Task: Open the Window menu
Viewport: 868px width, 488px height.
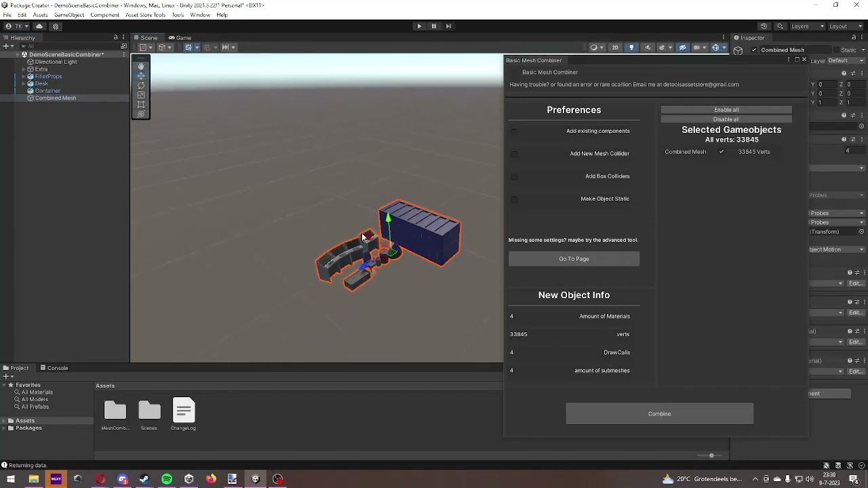Action: tap(199, 15)
